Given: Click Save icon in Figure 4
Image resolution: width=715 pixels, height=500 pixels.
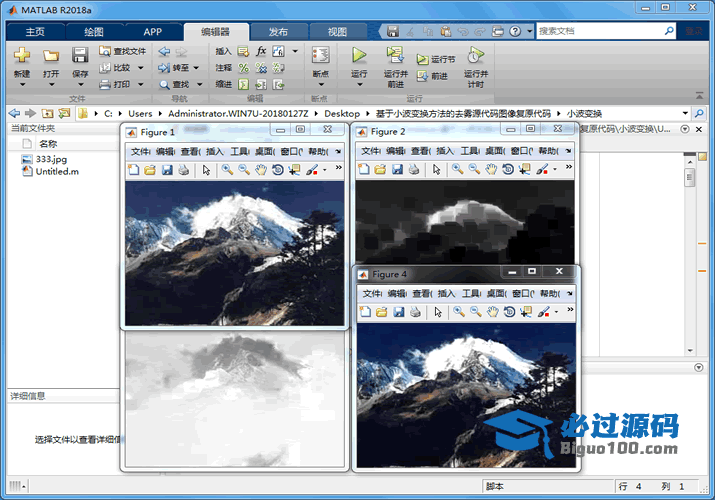Looking at the screenshot, I should pyautogui.click(x=399, y=312).
